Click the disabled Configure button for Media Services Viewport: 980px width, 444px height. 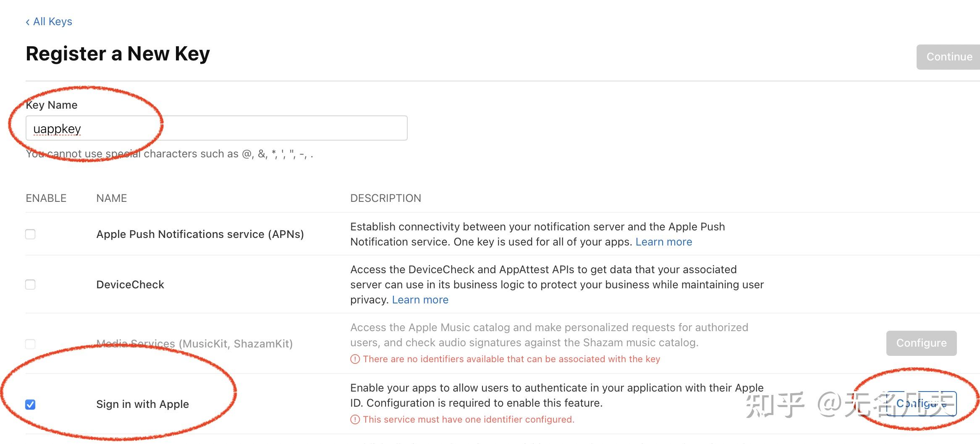point(921,343)
